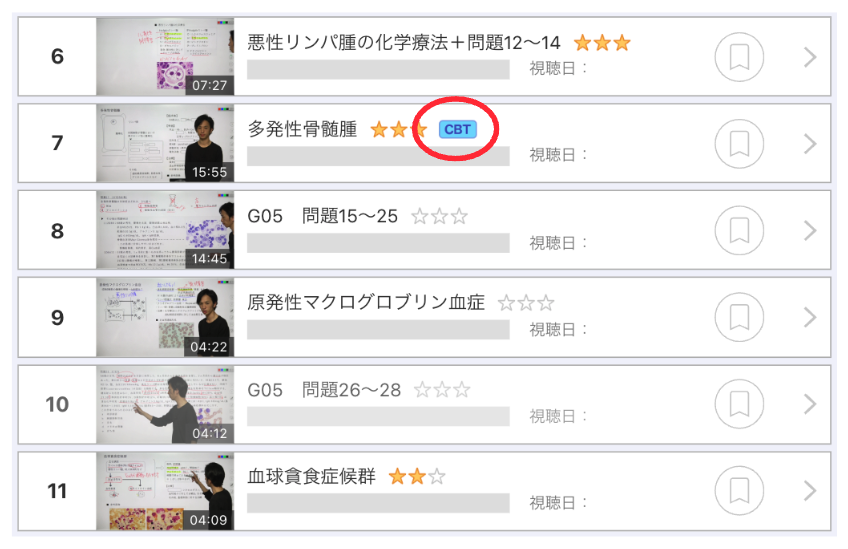Play the 15:55 多発性骨髄腫 thumbnail
The width and height of the screenshot is (848, 549).
[x=165, y=143]
